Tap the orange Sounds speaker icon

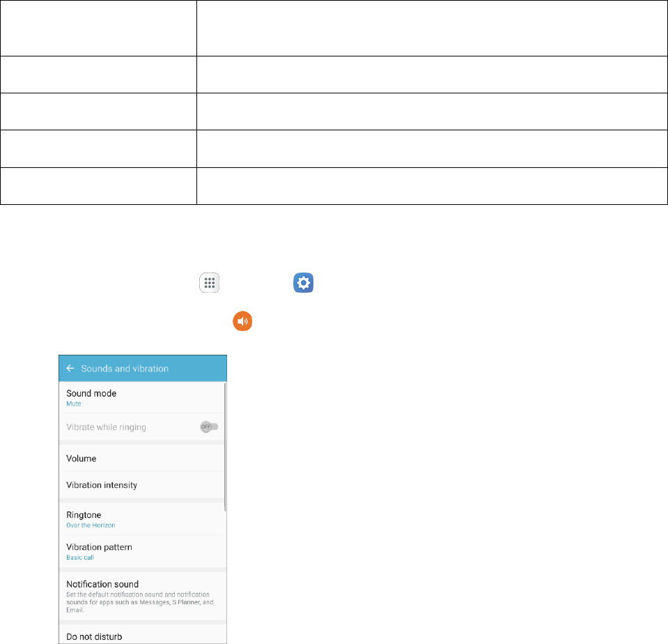coord(242,321)
